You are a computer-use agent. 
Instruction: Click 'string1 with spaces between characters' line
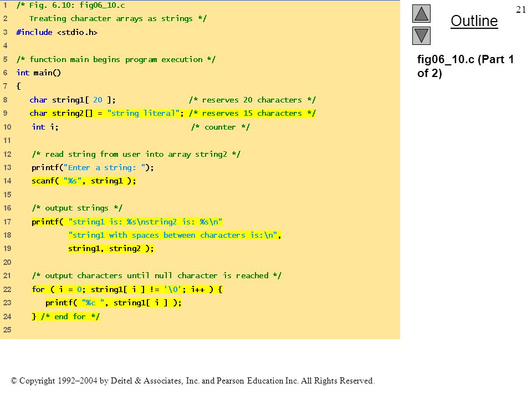tap(175, 235)
